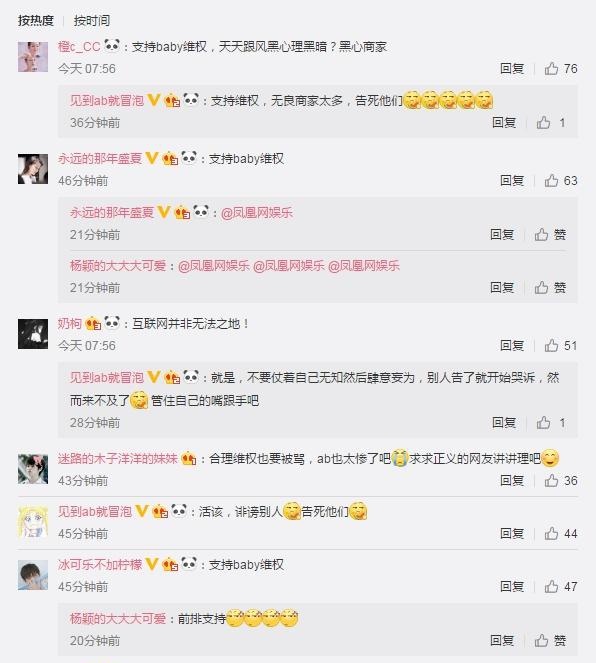The image size is (596, 663).
Task: Switch to 按时间 sorting tab
Action: tap(92, 20)
